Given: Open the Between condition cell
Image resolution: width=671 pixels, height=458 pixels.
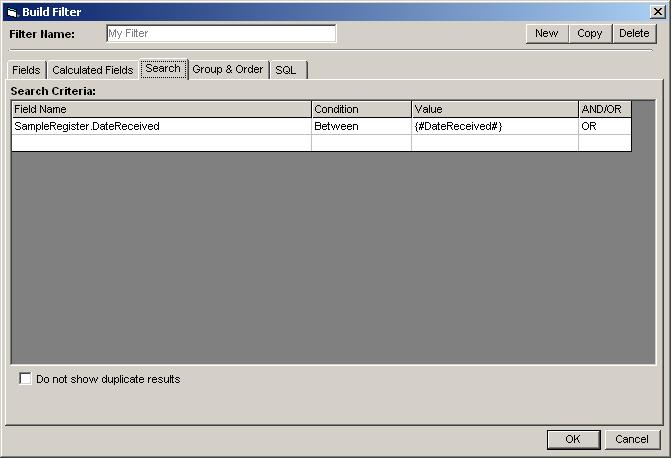Looking at the screenshot, I should [x=361, y=127].
